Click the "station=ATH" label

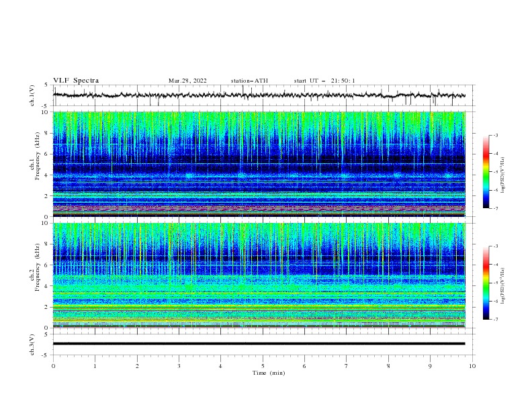249,81
